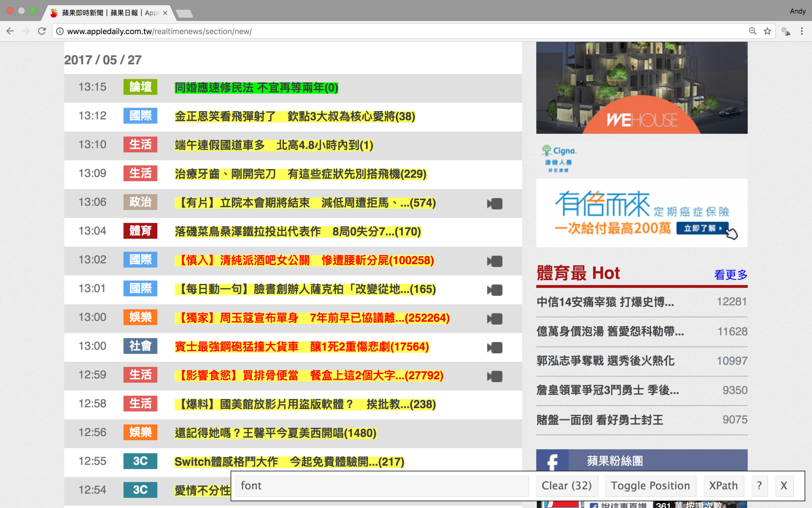
Task: Click video icon beside 13:06 政治 article
Action: pos(495,204)
